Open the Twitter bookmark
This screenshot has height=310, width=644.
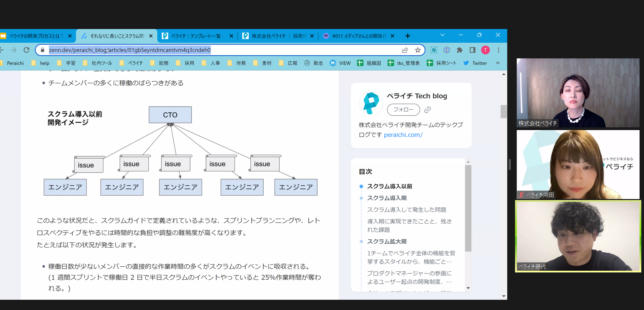point(475,63)
